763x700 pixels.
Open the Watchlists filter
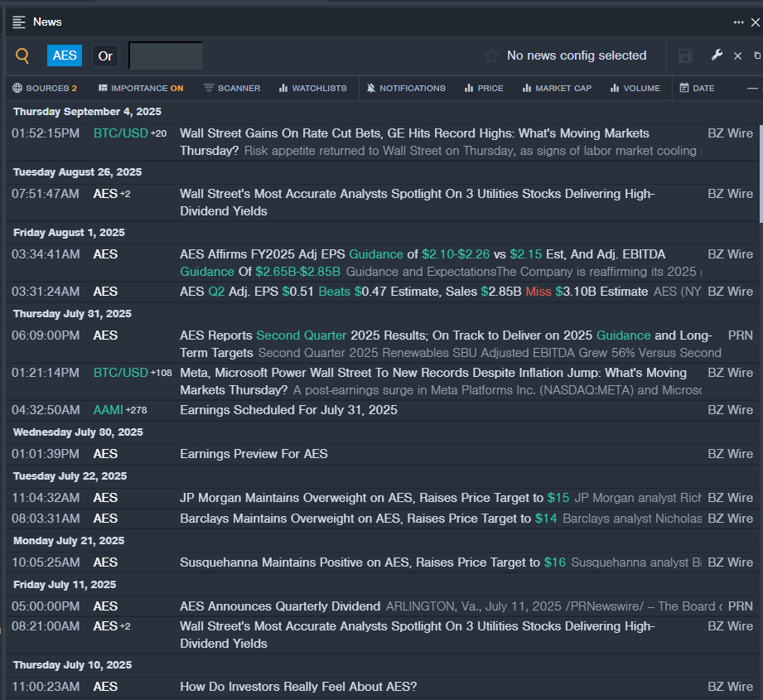coord(313,88)
